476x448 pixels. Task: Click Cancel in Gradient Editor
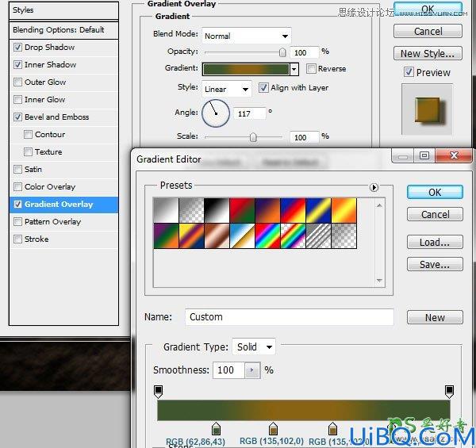435,214
